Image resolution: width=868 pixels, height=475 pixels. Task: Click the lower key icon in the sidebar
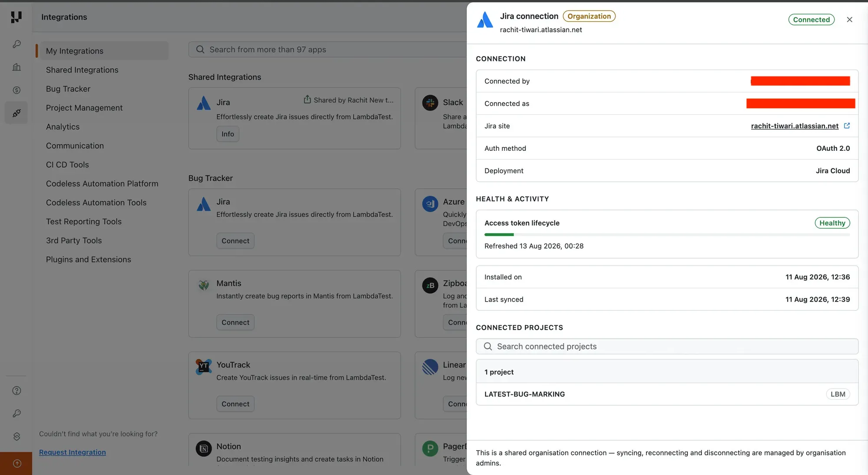(x=17, y=413)
